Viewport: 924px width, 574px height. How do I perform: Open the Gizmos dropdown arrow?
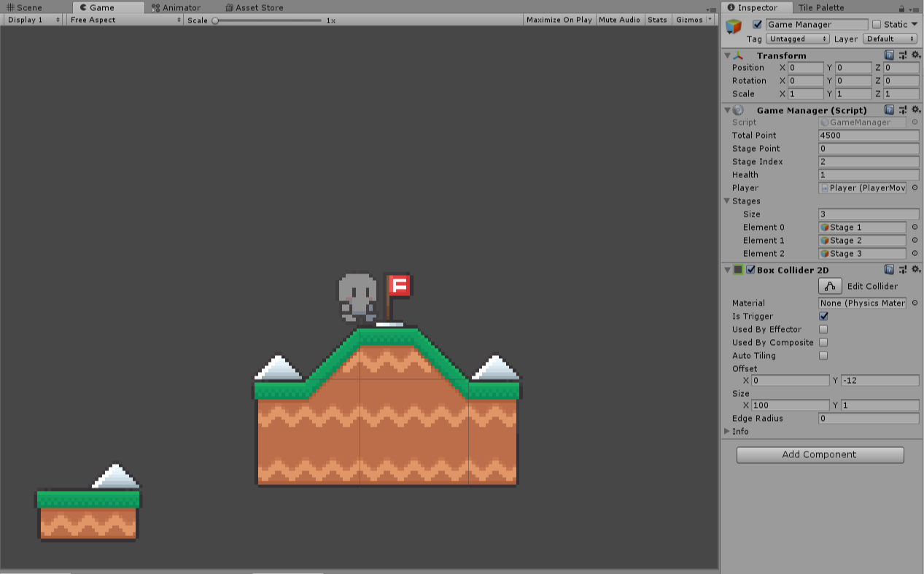(710, 20)
